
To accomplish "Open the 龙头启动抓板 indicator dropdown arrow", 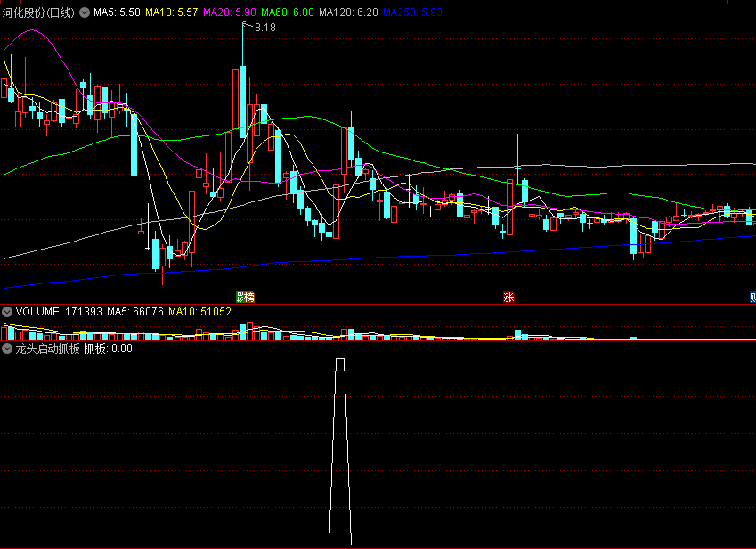I will tap(7, 348).
